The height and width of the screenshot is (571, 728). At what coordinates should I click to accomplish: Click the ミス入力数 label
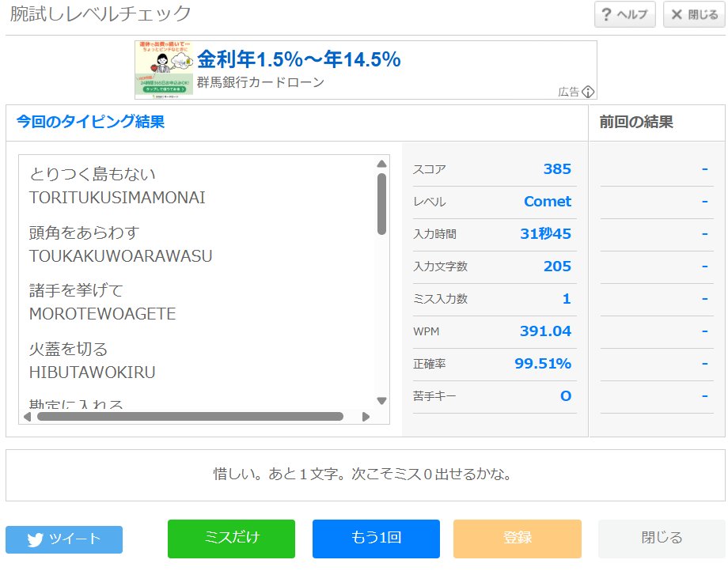(x=440, y=299)
